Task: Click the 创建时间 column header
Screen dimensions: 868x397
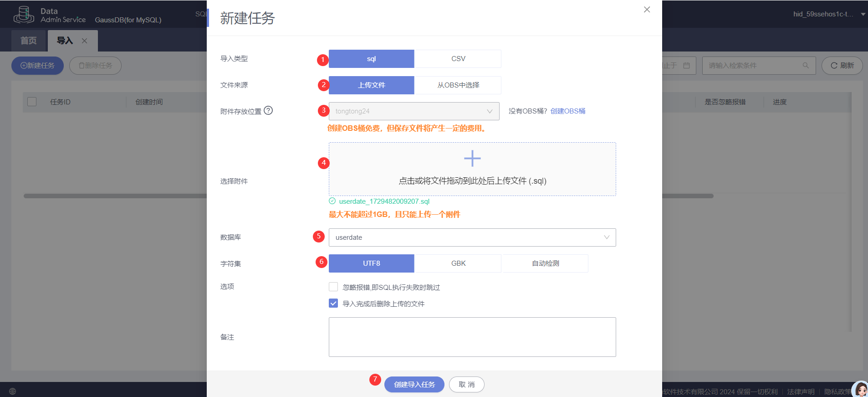Action: point(149,102)
